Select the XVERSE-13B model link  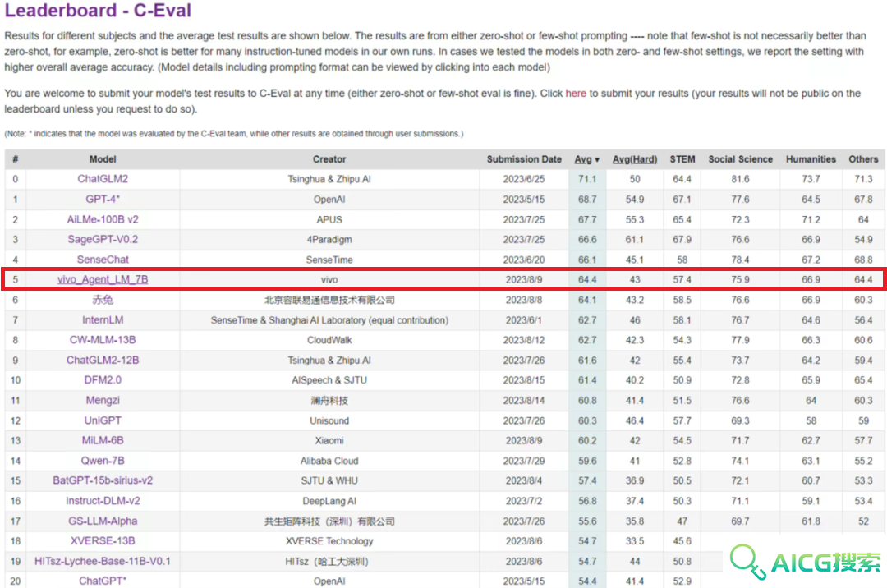pyautogui.click(x=103, y=541)
